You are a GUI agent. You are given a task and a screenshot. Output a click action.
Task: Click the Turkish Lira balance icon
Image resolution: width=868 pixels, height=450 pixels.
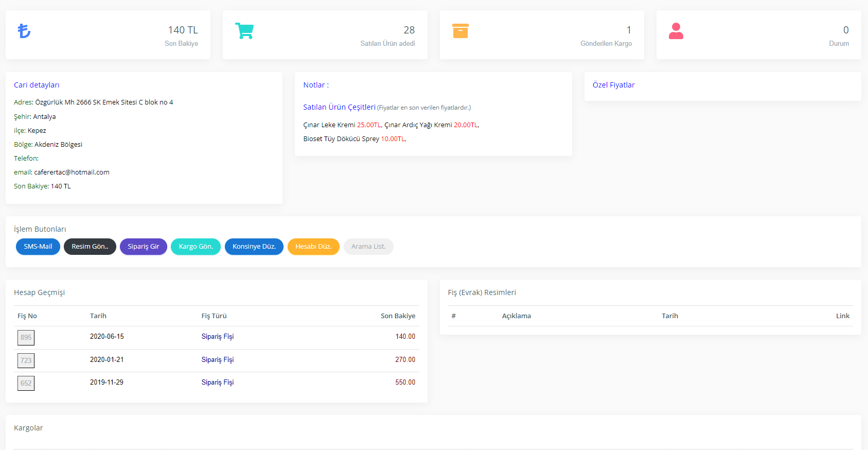click(x=24, y=31)
